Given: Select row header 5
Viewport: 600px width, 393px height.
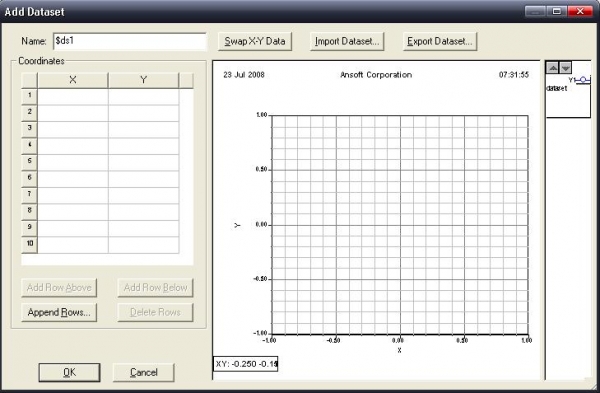Looking at the screenshot, I should pyautogui.click(x=29, y=162).
